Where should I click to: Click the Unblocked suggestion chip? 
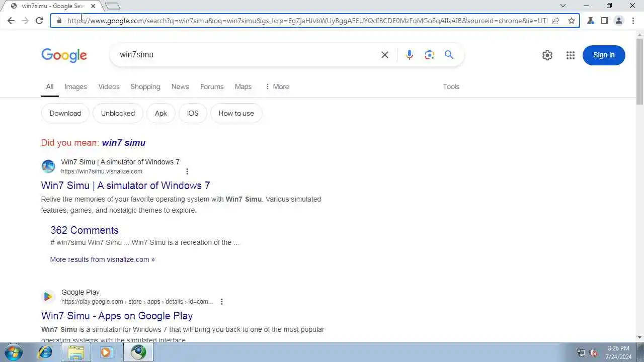point(118,113)
